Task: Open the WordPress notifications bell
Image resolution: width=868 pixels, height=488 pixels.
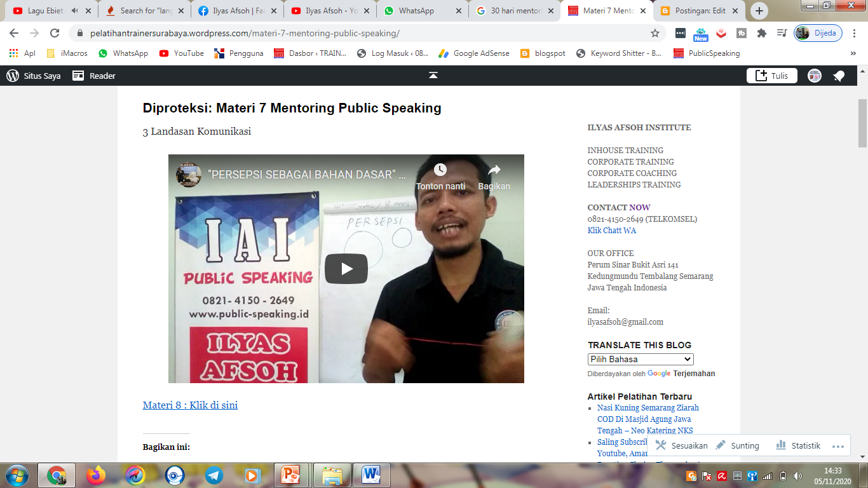Action: [839, 76]
